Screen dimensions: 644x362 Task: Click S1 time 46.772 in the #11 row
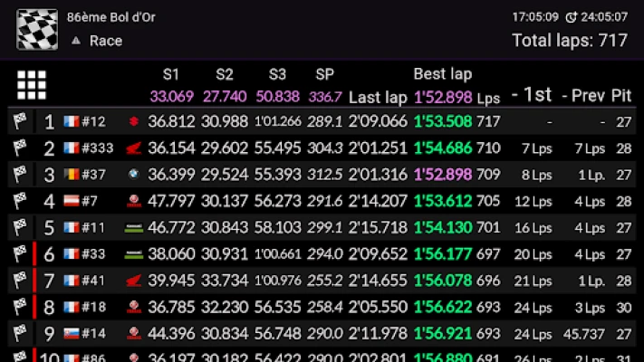(x=171, y=227)
